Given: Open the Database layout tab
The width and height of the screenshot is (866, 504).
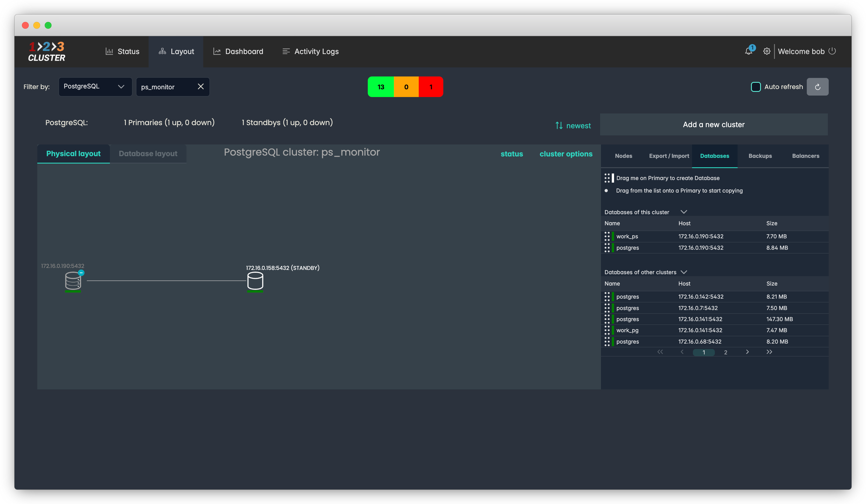Looking at the screenshot, I should [148, 154].
